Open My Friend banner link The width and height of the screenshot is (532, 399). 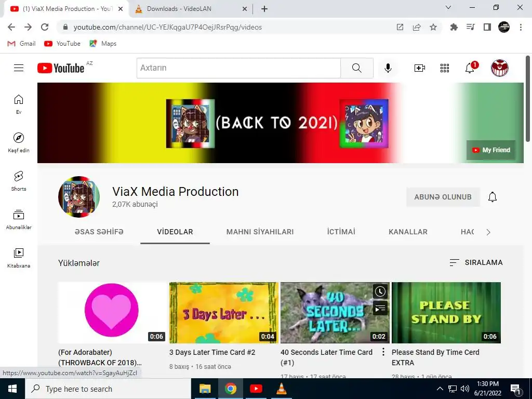coord(491,150)
